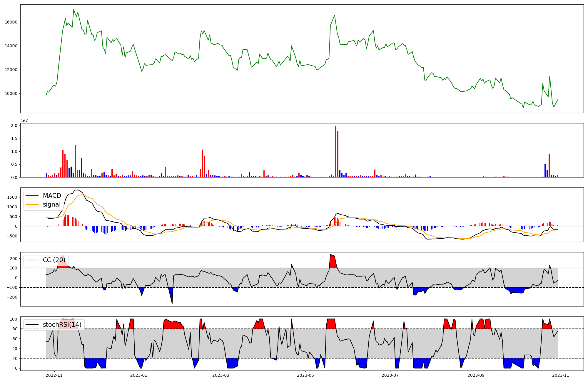Select the CCI(20) legend entry

coord(54,260)
